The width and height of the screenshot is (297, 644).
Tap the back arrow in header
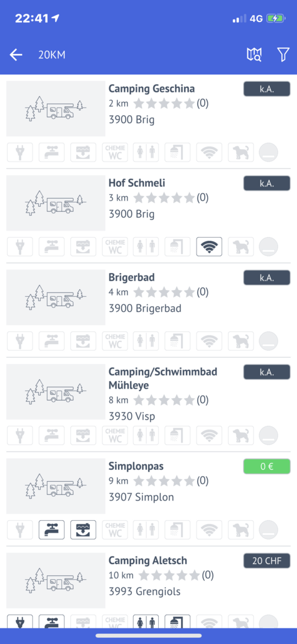click(x=16, y=55)
